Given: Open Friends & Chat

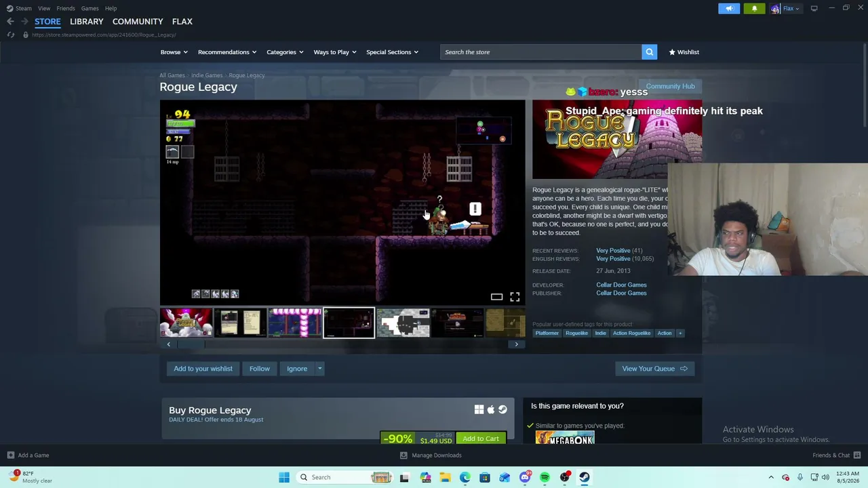Looking at the screenshot, I should (836, 455).
